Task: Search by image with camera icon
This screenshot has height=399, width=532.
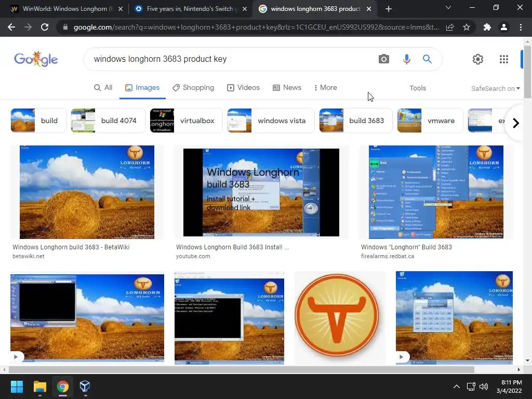Action: click(x=384, y=59)
